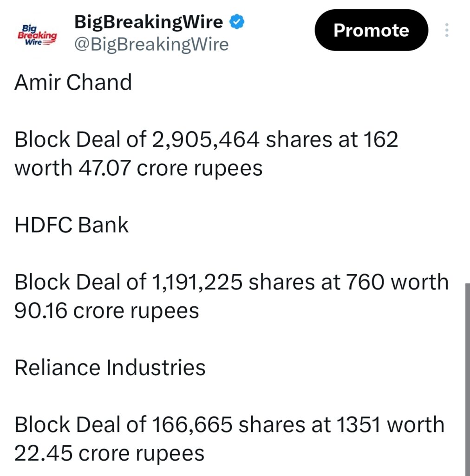Click the BigBreakingWire profile avatar
Viewport: 470px width, 476px height.
37,33
